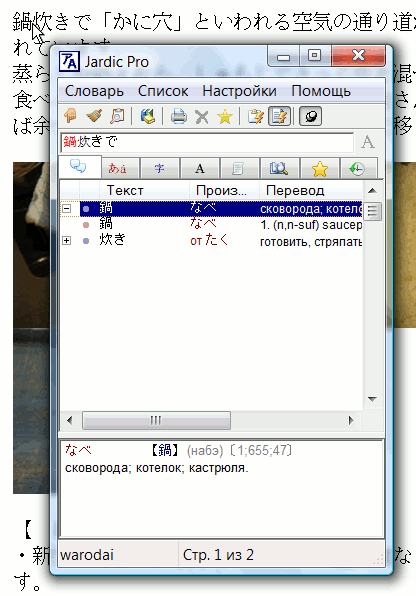
Task: Click the printer icon
Action: 178,116
